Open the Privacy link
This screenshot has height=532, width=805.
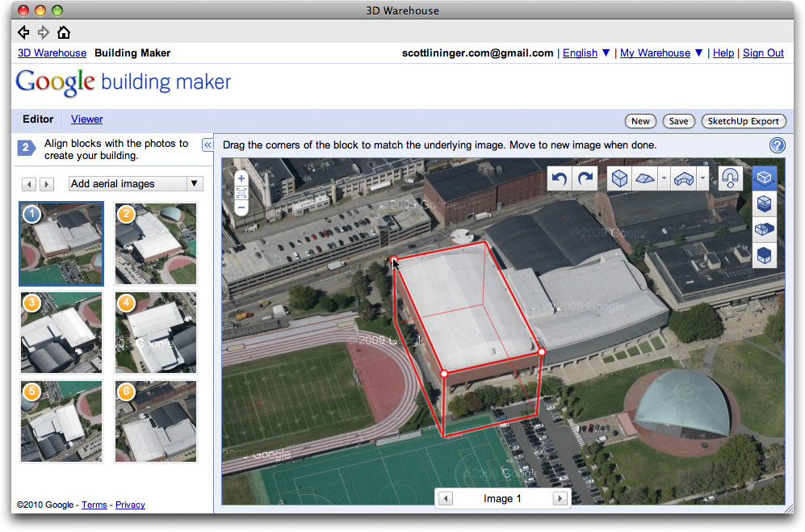pyautogui.click(x=131, y=505)
